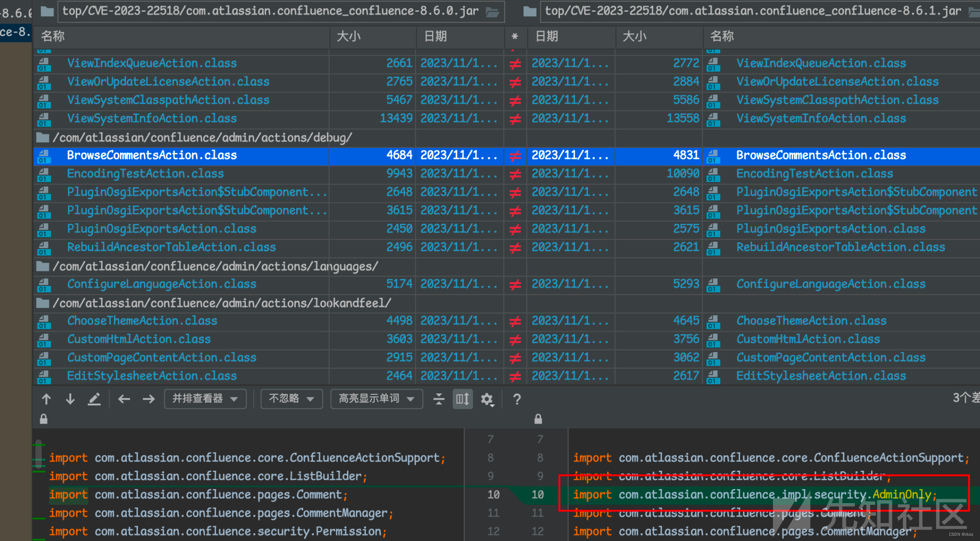980x541 pixels.
Task: Click the next difference down arrow
Action: pos(70,399)
